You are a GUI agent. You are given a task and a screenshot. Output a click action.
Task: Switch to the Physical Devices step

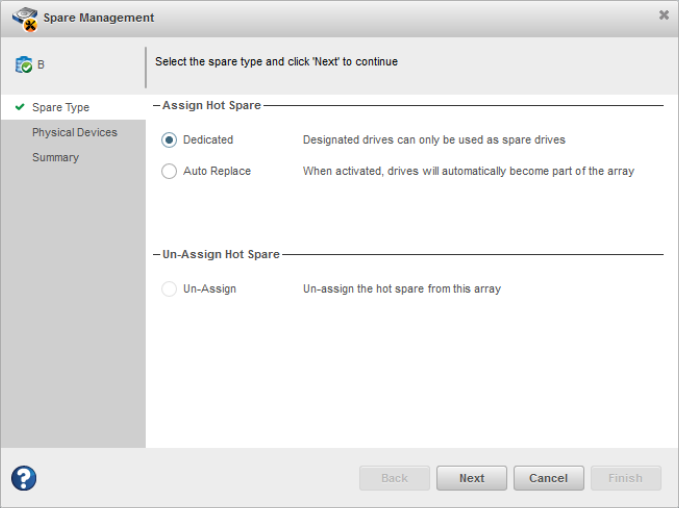coord(74,133)
